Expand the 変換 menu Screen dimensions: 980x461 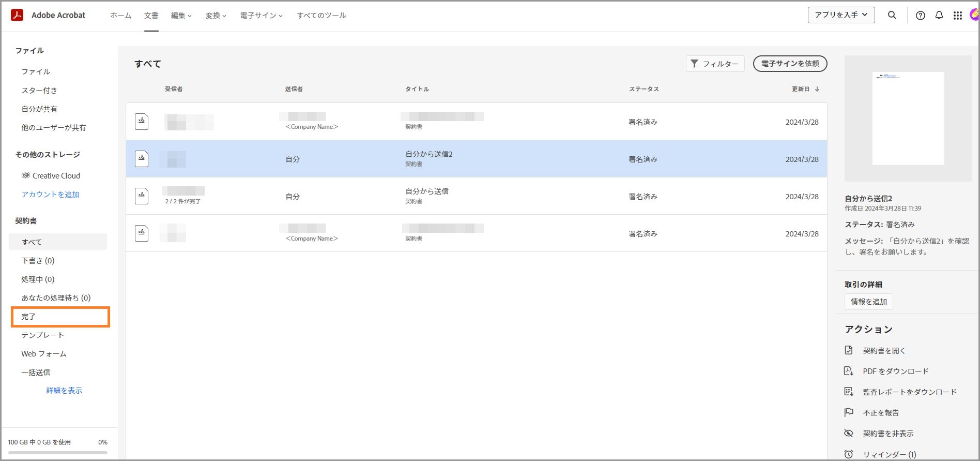pyautogui.click(x=216, y=16)
